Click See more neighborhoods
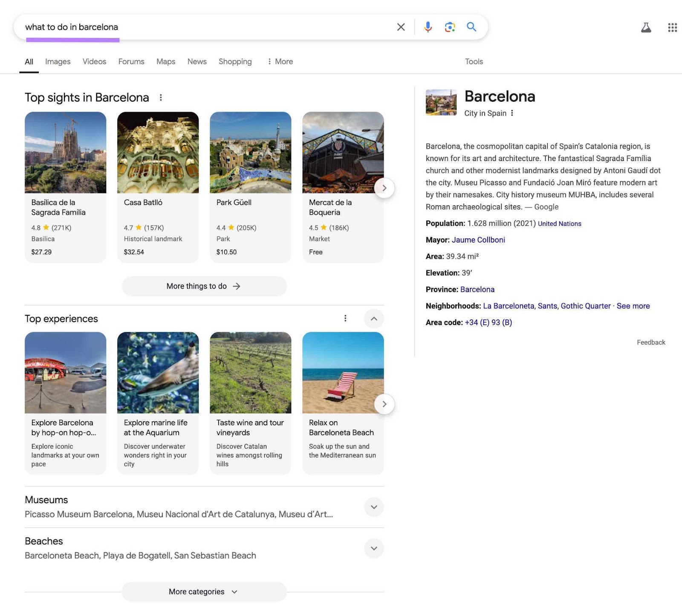 click(633, 306)
